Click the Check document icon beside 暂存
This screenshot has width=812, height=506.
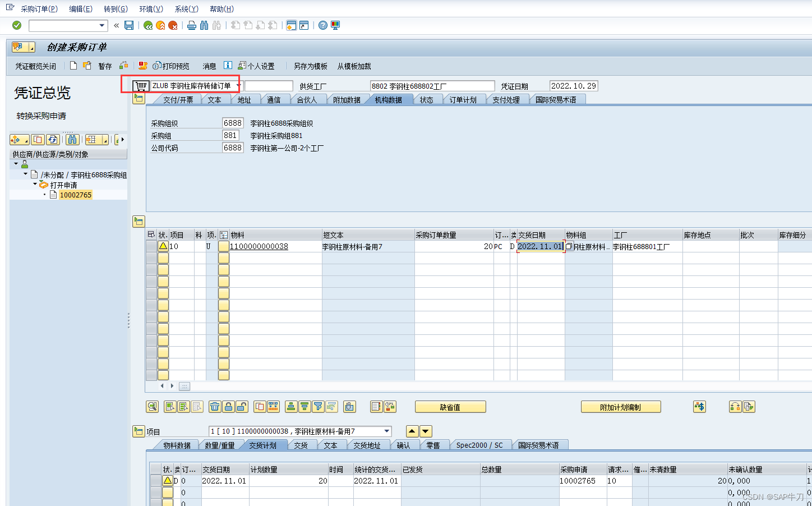(x=123, y=66)
